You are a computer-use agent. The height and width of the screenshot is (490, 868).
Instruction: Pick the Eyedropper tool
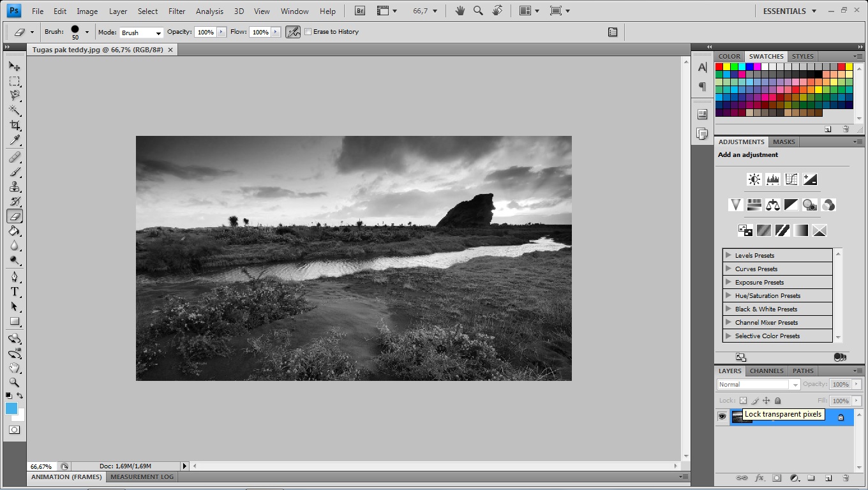(x=15, y=140)
